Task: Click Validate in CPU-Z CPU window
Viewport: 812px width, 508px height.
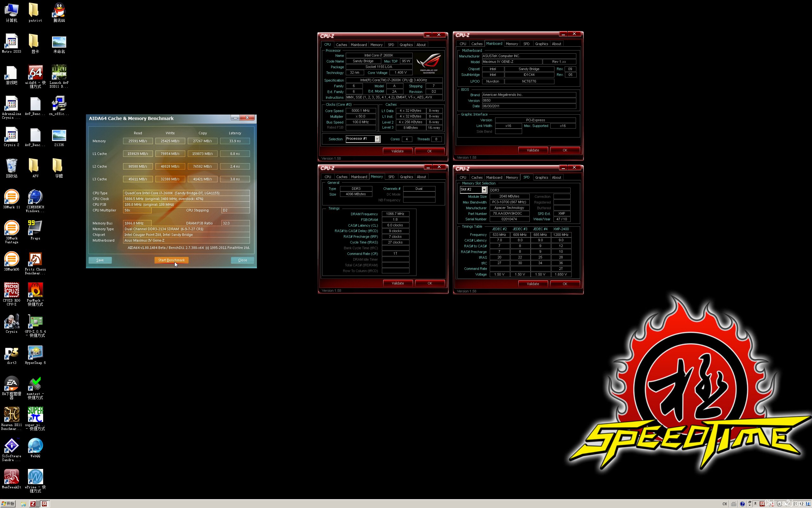Action: click(x=397, y=151)
